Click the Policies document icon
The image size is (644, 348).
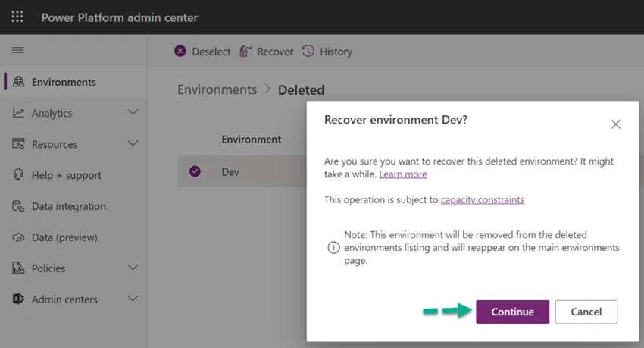18,268
